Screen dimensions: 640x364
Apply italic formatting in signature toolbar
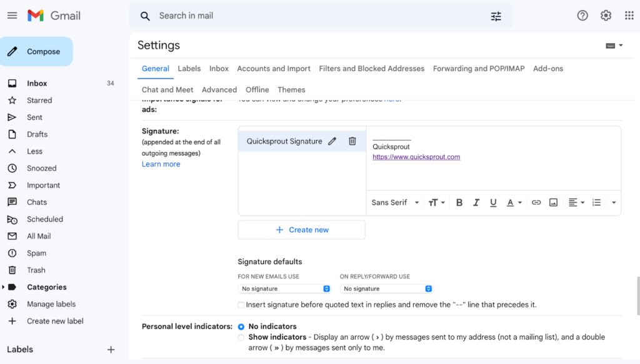point(476,202)
